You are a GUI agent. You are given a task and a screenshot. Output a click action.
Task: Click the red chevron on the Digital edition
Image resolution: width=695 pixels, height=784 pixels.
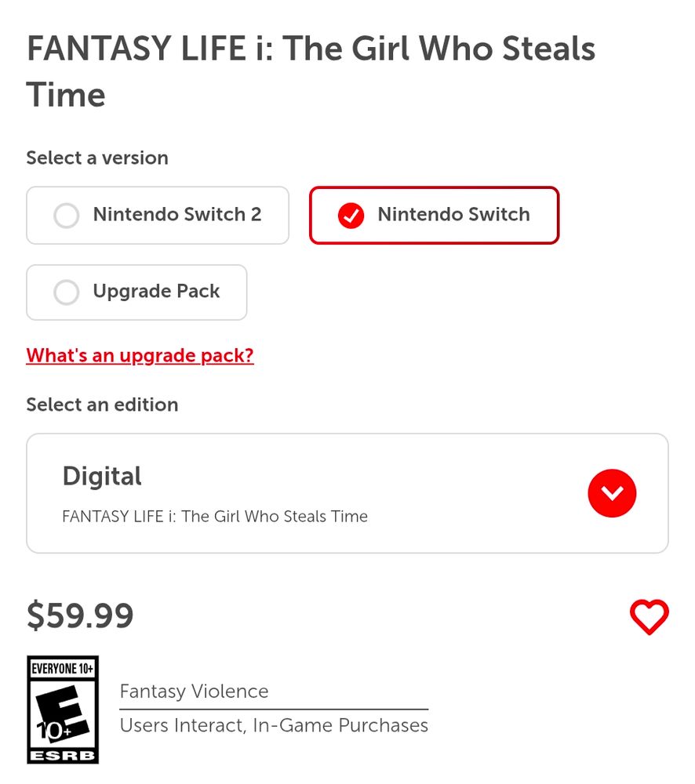pos(612,493)
